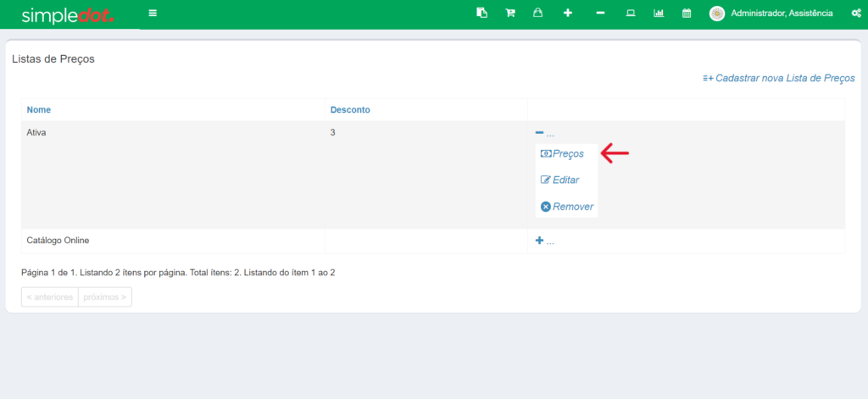This screenshot has width=868, height=399.
Task: Open the hamburger sidebar menu
Action: coord(153,14)
